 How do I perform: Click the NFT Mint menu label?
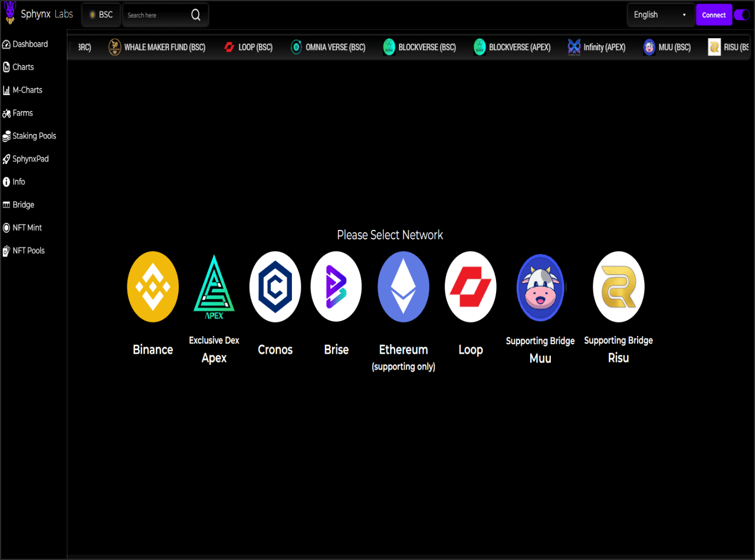coord(27,228)
